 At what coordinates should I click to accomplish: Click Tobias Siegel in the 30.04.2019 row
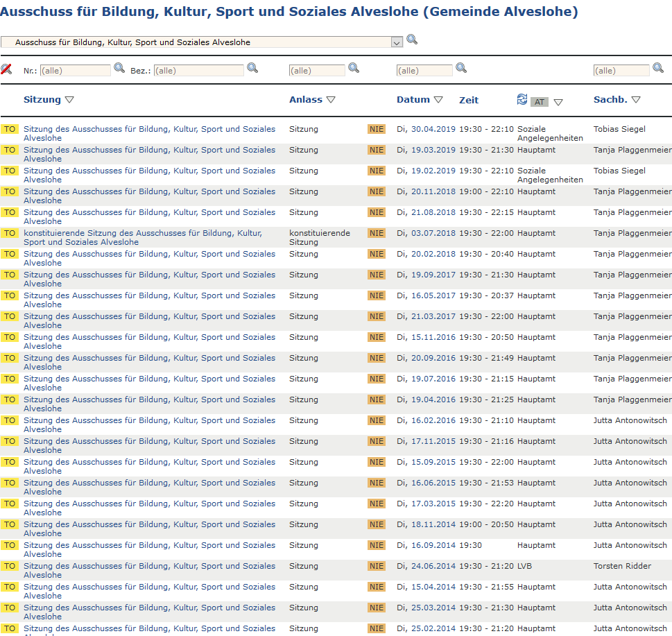[x=619, y=129]
